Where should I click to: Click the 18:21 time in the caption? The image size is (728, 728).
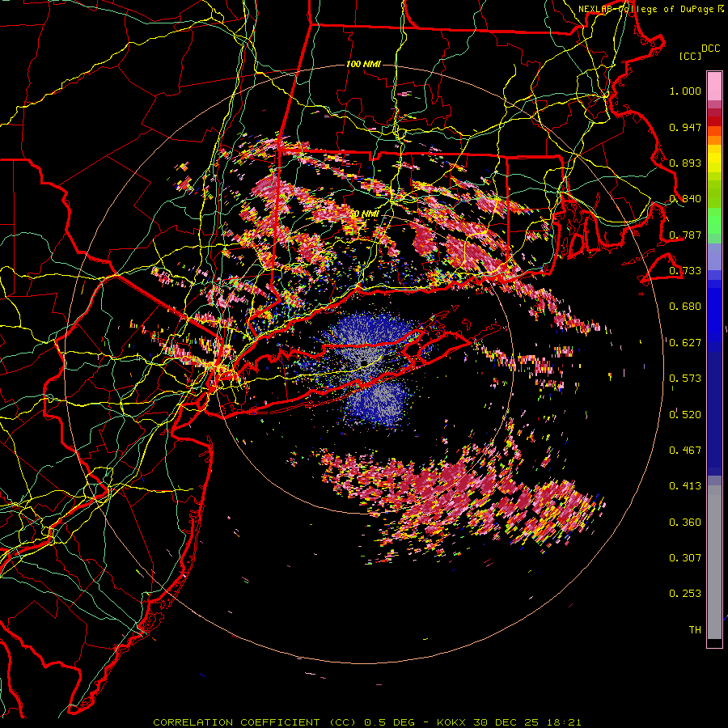564,722
